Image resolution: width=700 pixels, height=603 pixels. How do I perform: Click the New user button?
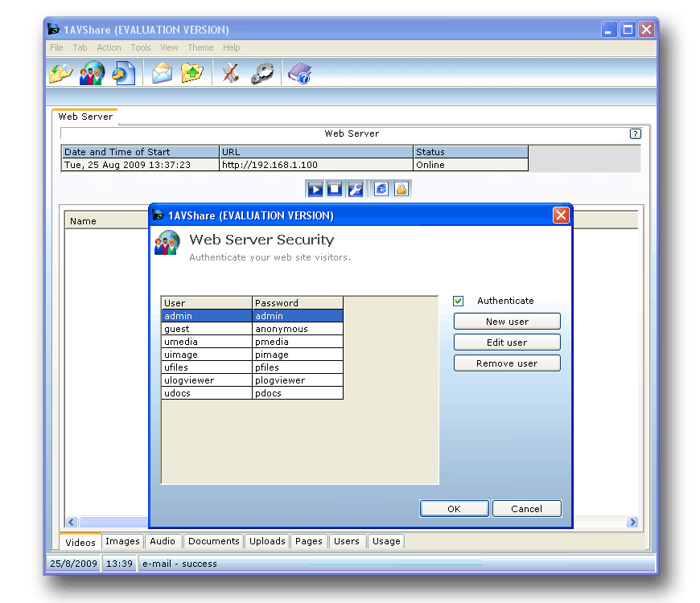[x=507, y=322]
